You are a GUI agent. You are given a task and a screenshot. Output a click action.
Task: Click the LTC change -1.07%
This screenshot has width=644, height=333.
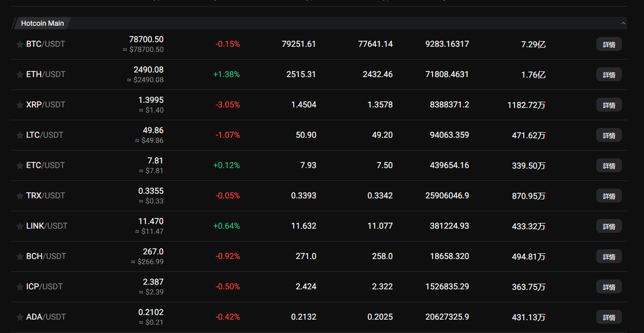click(228, 135)
